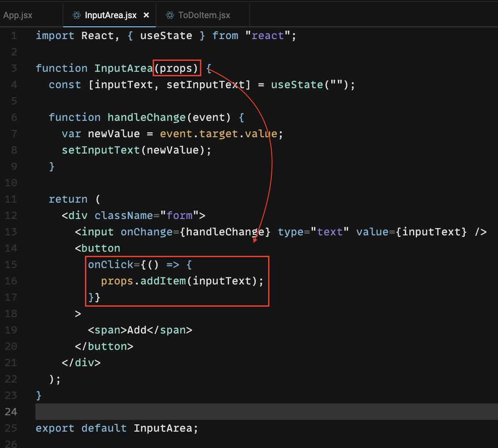The width and height of the screenshot is (498, 448).
Task: Close the InputArea.jsx tab
Action: (146, 15)
